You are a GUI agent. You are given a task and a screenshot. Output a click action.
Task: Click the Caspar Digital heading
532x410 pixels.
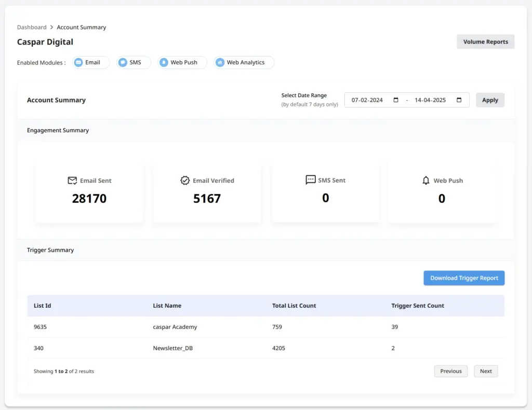45,42
